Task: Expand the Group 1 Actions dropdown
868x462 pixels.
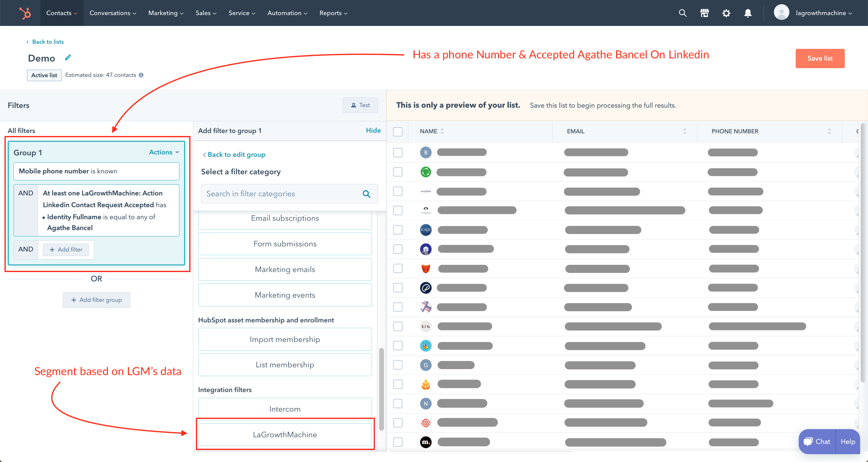Action: 164,152
